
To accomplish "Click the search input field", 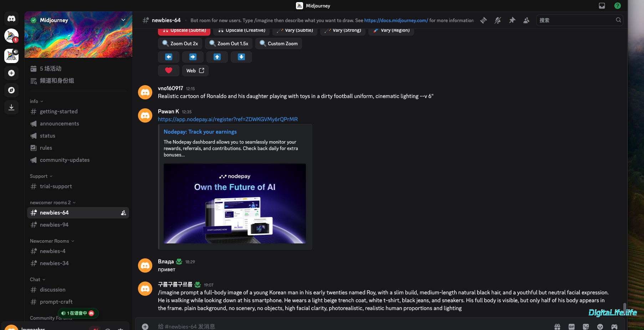I will (x=576, y=20).
